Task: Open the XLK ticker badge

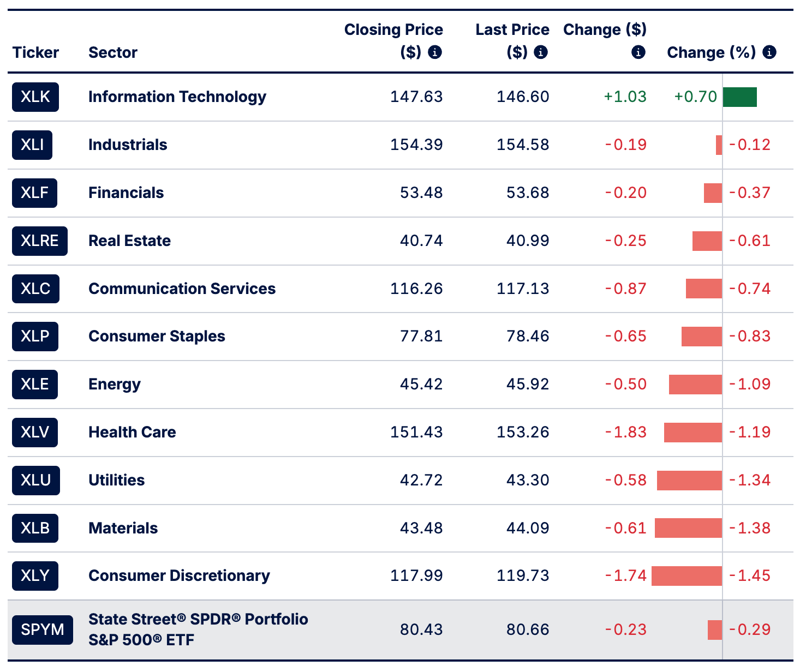Action: coord(35,97)
